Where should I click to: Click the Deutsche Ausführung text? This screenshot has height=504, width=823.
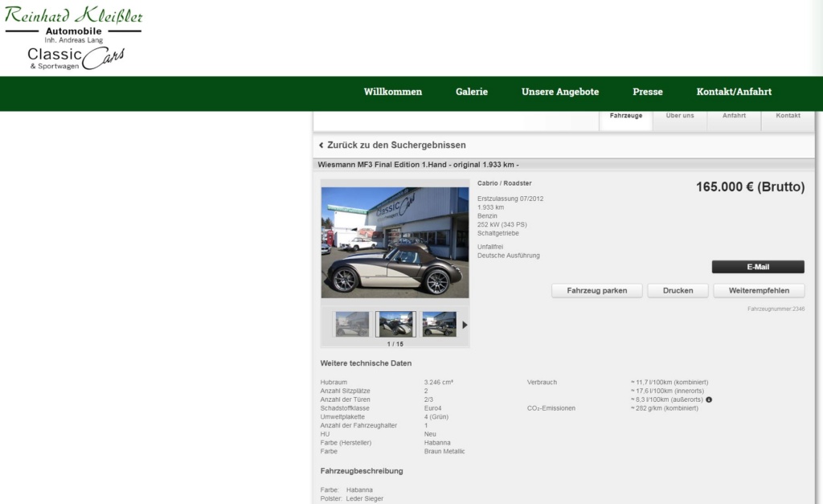tap(508, 256)
